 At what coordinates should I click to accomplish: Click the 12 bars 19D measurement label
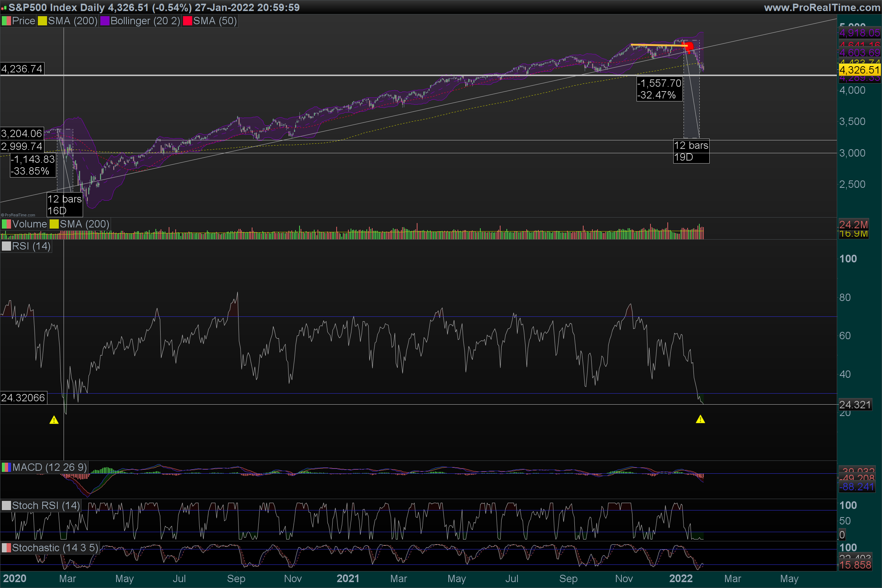click(691, 151)
